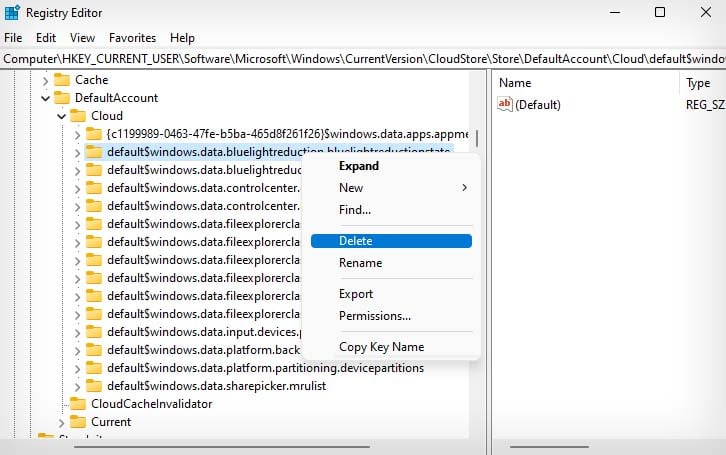Viewport: 726px width, 455px height.
Task: Click the devicepartitions key folder icon
Action: pos(94,368)
